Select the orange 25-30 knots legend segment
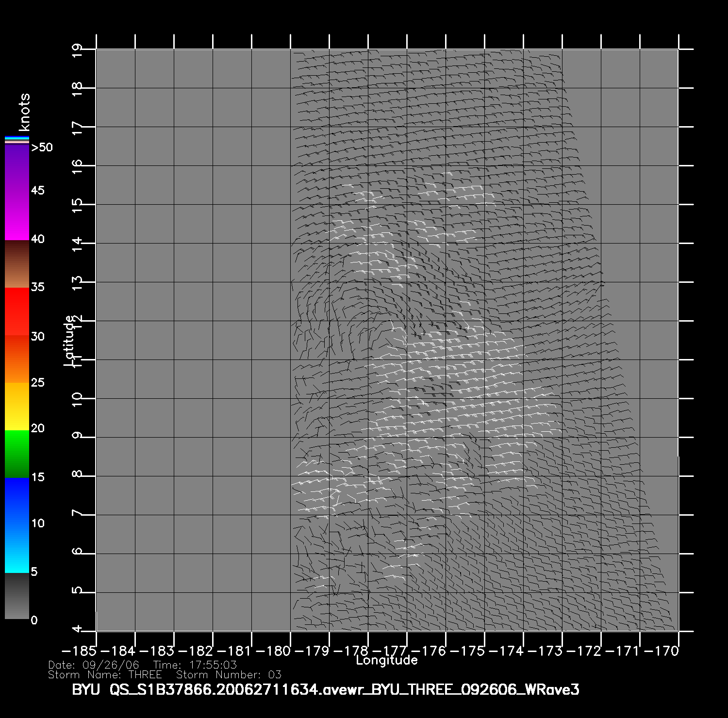728x718 pixels. (x=17, y=359)
